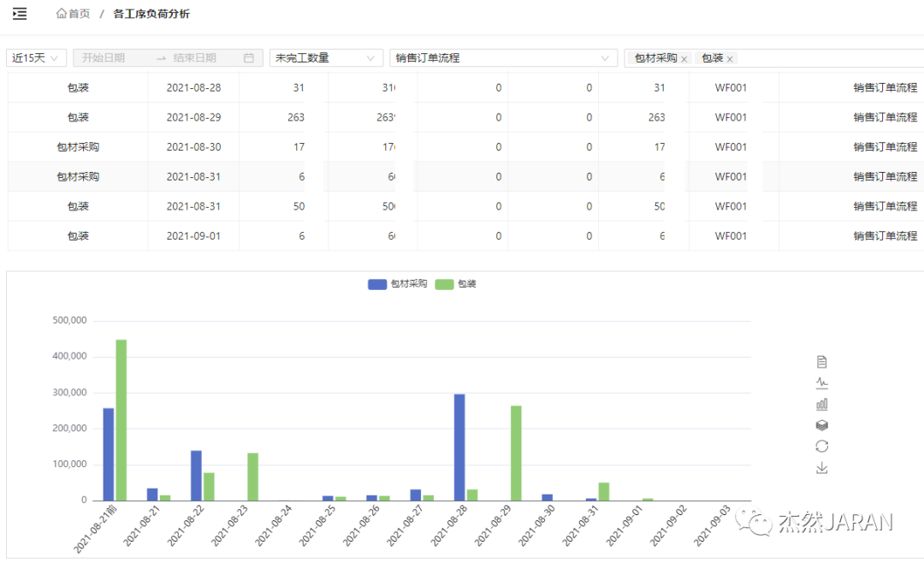Remove the 包装 tag
The image size is (924, 563).
pyautogui.click(x=730, y=59)
